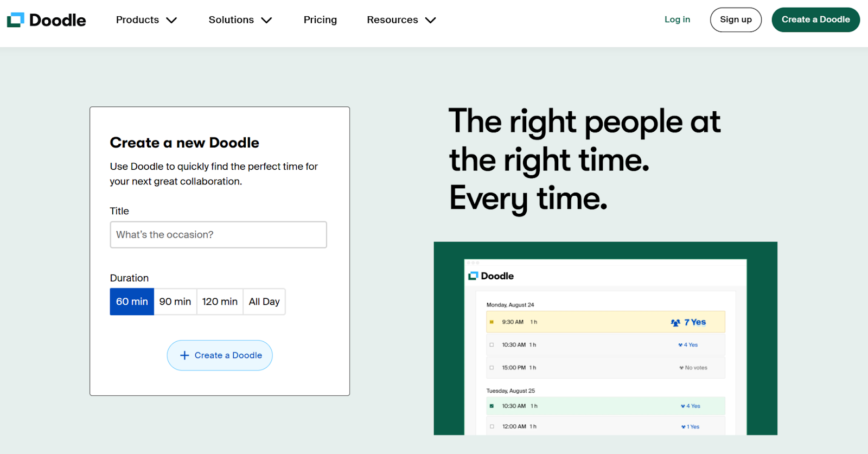Click the 'Duration' label
Viewport: 868px width, 454px height.
[x=129, y=278]
